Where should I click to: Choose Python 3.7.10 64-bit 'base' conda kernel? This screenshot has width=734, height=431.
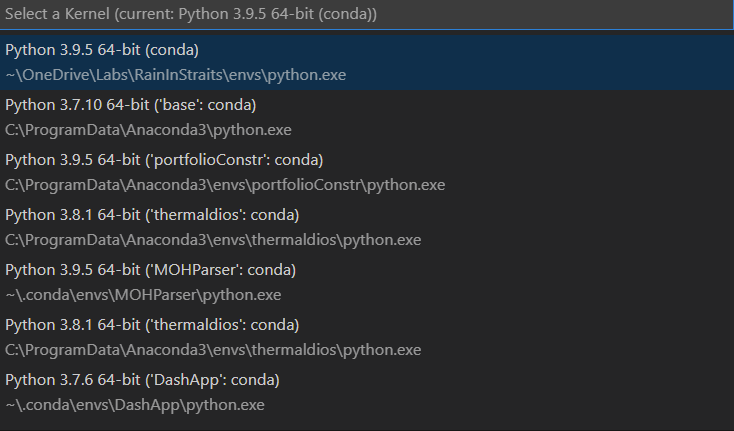(x=367, y=117)
